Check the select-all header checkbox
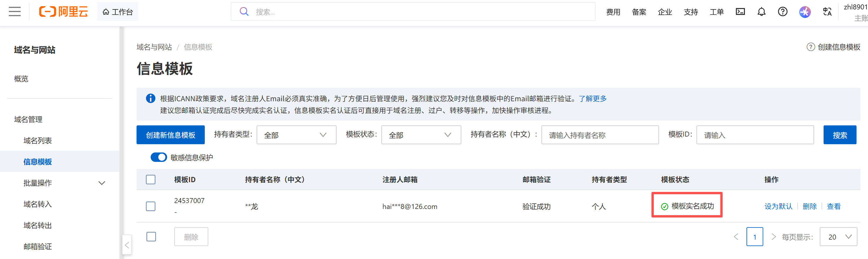Image resolution: width=868 pixels, height=259 pixels. [151, 180]
